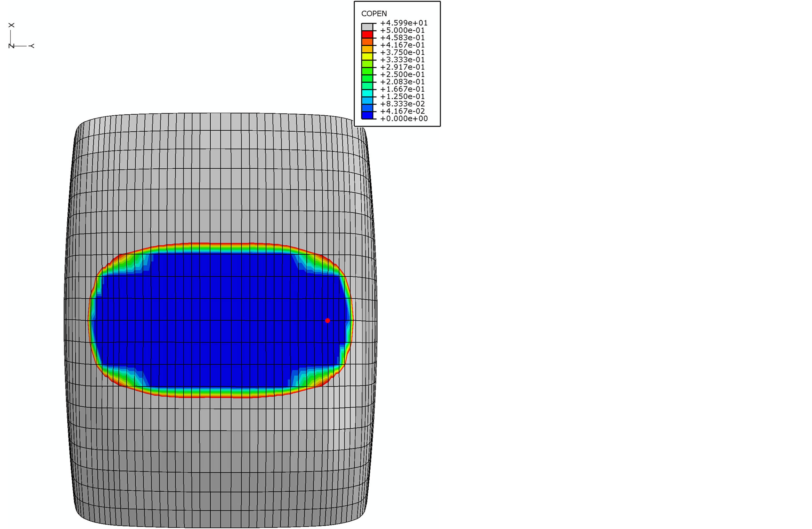The height and width of the screenshot is (529, 812).
Task: Click legend value +4.167e-01
Action: tap(402, 45)
